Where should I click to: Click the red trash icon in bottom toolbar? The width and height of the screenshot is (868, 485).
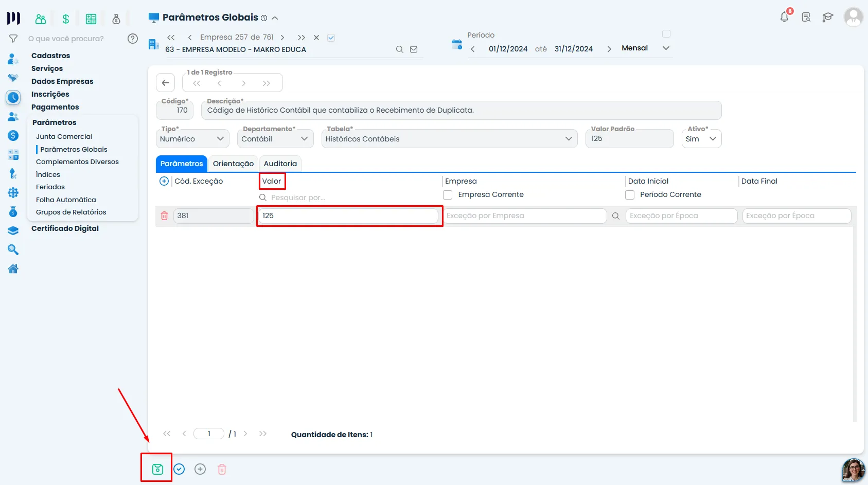coord(222,469)
